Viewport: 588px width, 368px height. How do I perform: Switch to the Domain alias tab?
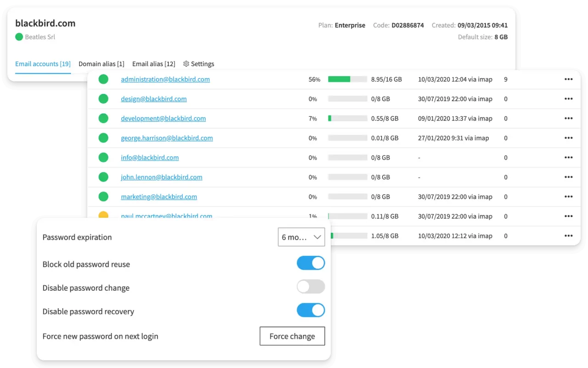pyautogui.click(x=101, y=64)
